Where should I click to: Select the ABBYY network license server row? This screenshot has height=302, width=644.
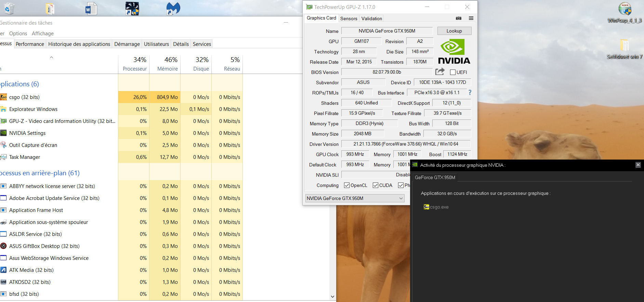[x=121, y=186]
